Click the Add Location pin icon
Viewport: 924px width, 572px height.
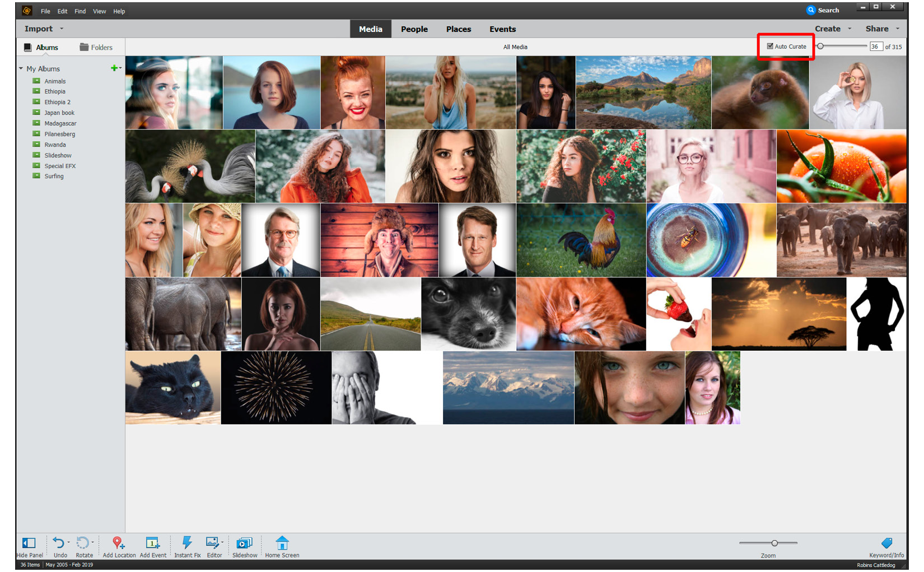118,542
